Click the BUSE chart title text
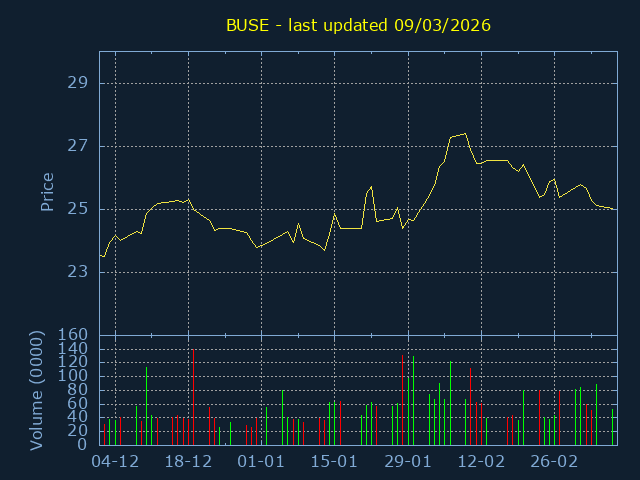This screenshot has width=640, height=480. point(358,24)
